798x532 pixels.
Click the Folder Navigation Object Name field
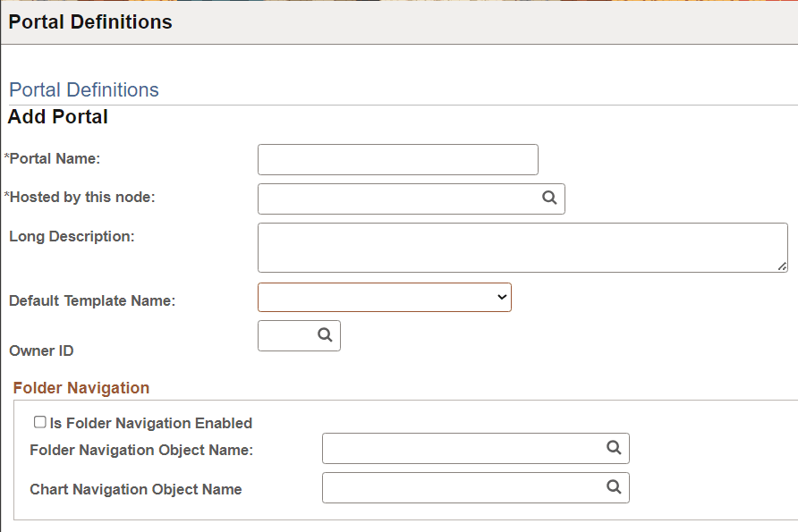(456, 448)
